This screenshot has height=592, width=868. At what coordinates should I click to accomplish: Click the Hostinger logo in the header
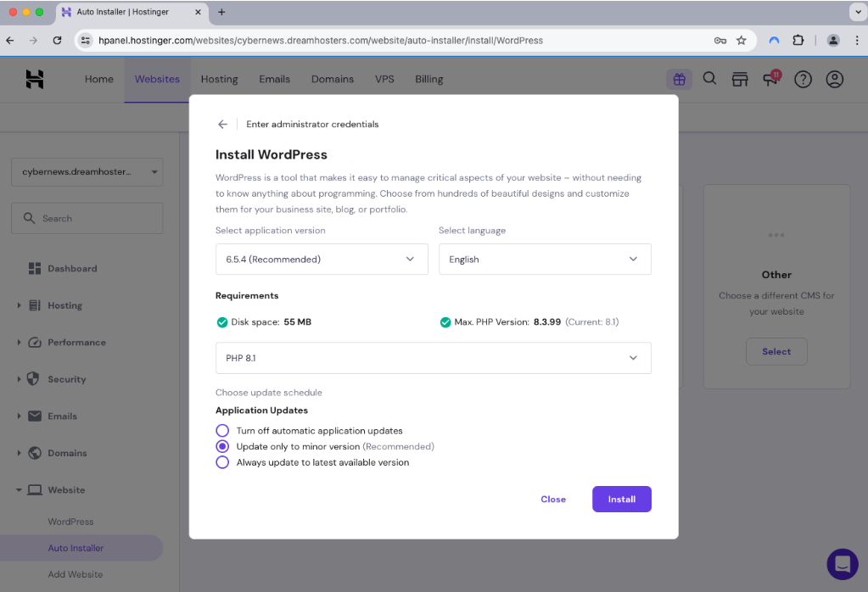pos(34,79)
